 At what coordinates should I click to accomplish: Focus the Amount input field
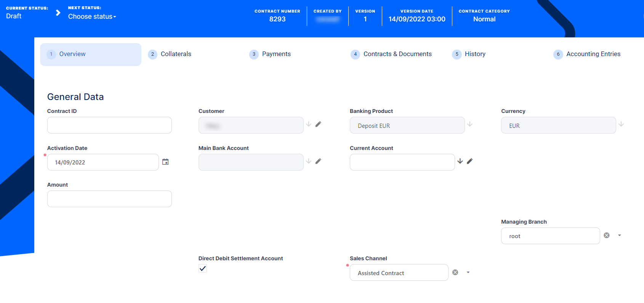pos(109,199)
